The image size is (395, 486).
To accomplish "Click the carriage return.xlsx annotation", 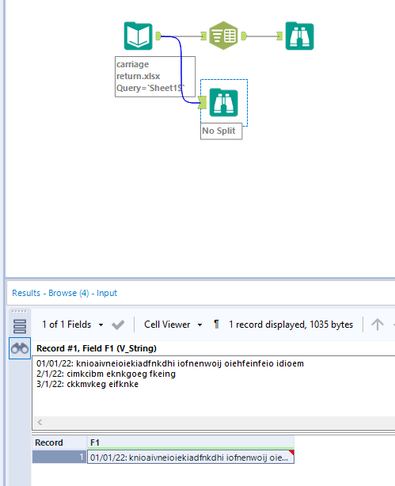I will 155,76.
